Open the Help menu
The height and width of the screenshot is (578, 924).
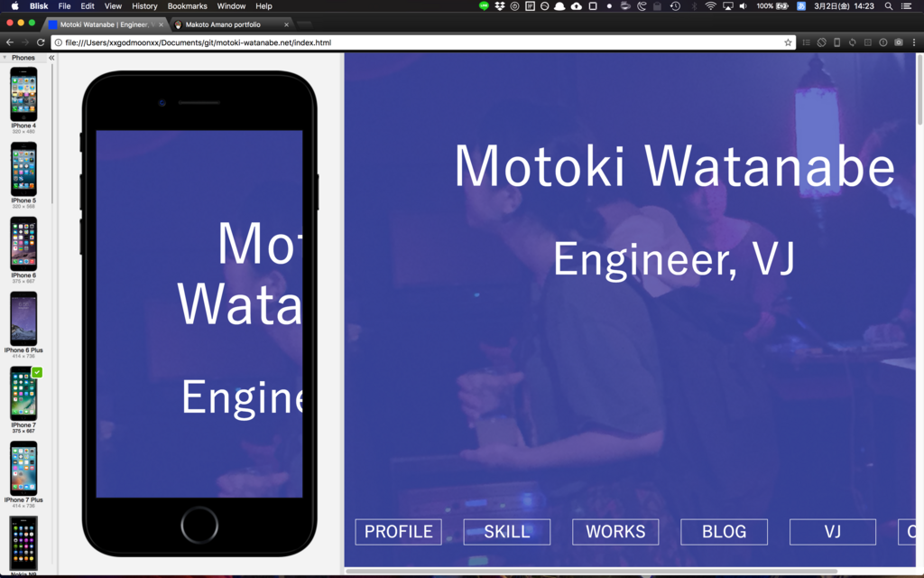[263, 6]
